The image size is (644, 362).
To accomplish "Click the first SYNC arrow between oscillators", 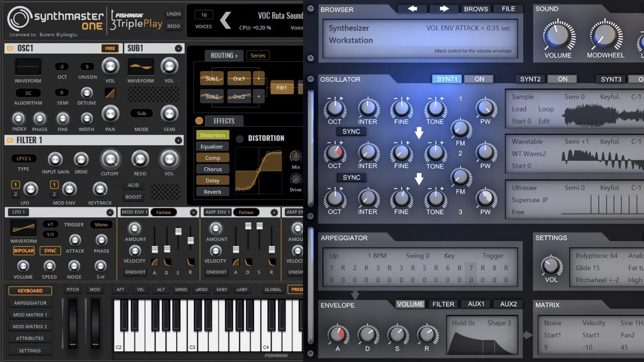I will coord(419,133).
